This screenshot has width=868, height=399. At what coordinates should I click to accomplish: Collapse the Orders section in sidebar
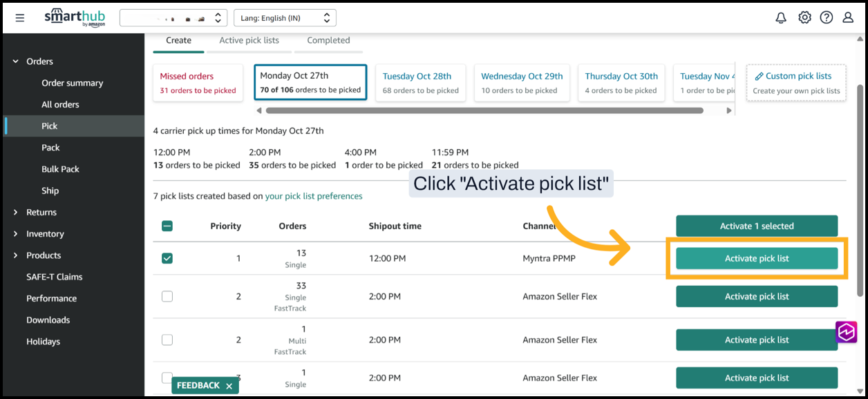(16, 61)
